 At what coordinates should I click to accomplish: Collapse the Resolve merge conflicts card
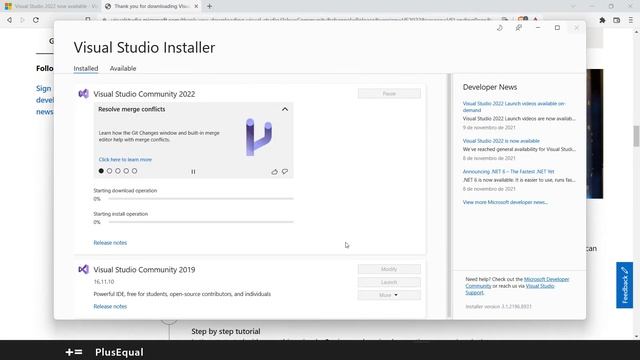coord(285,109)
